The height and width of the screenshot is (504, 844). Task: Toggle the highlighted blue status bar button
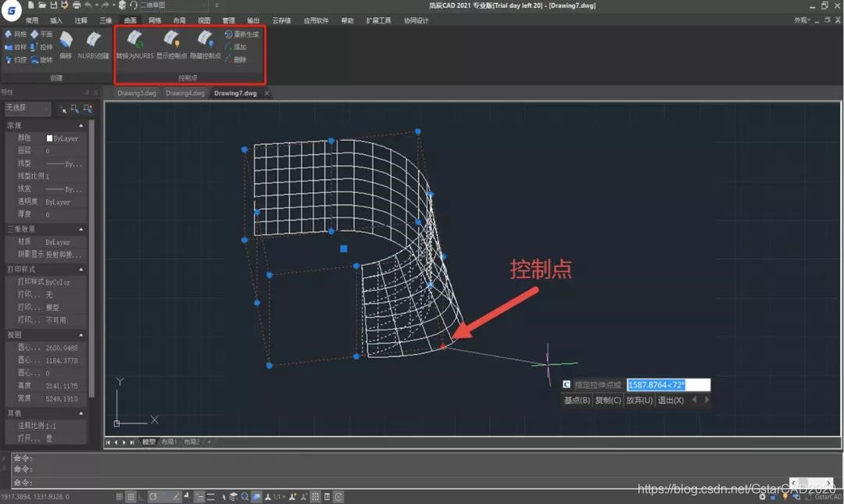257,496
